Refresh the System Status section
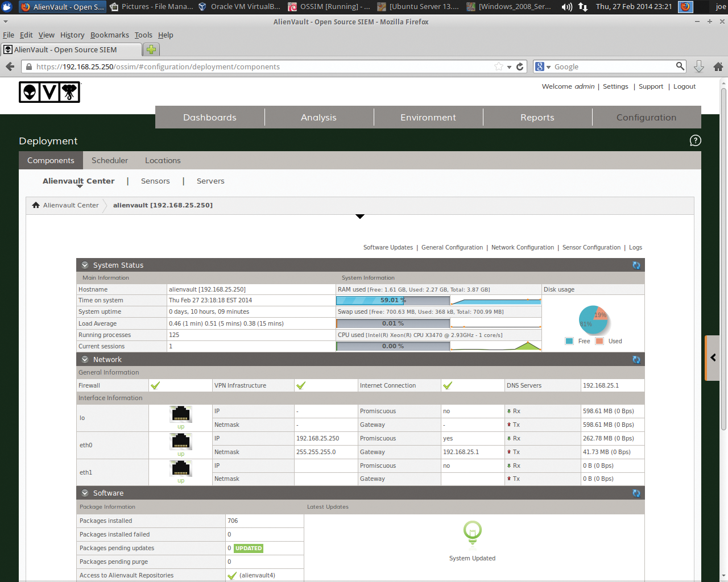728x582 pixels. pyautogui.click(x=636, y=265)
